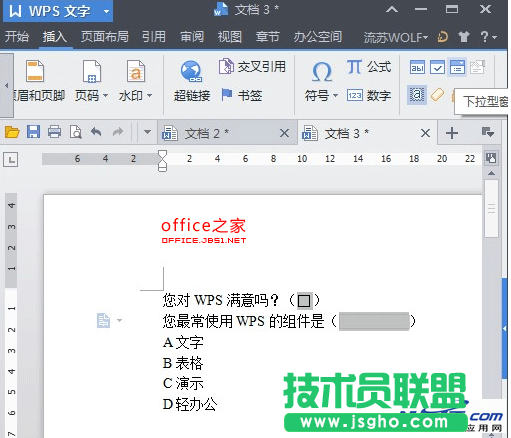Image resolution: width=511 pixels, height=438 pixels.
Task: Undo the last action
Action: pos(96,132)
